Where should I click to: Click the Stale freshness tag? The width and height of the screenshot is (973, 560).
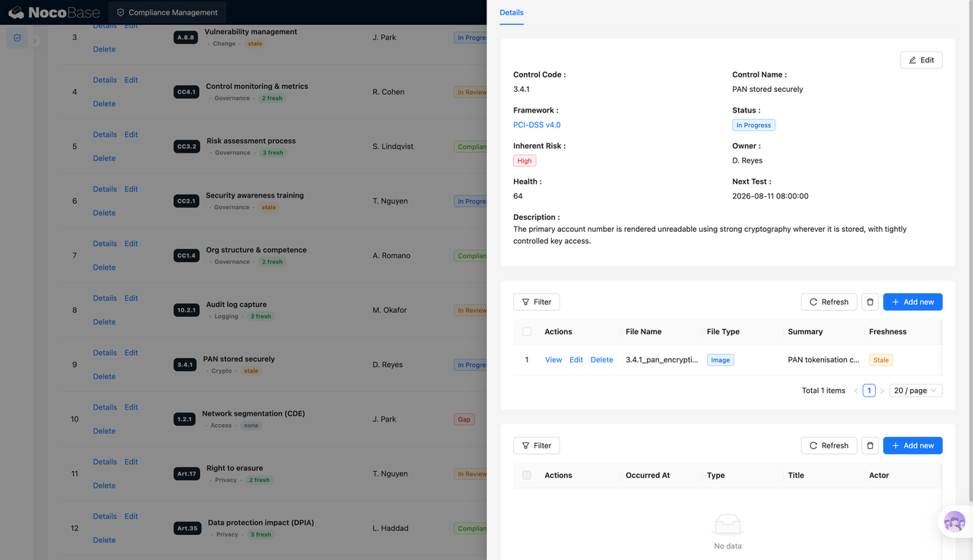click(x=881, y=360)
